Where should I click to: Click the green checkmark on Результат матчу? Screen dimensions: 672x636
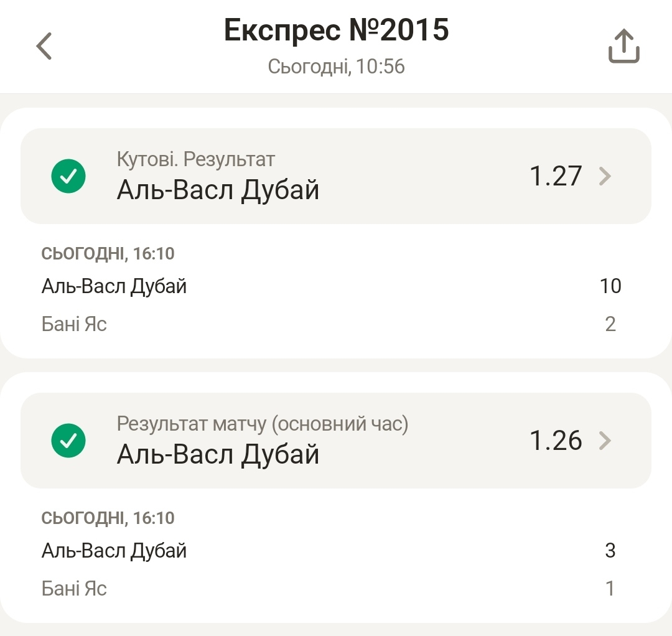[x=68, y=441]
